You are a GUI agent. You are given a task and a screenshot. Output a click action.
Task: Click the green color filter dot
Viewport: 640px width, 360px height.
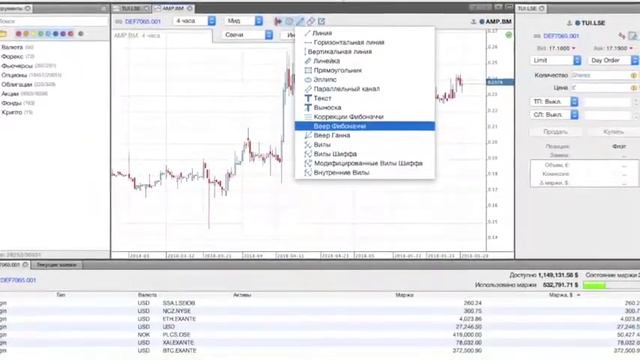(40, 34)
